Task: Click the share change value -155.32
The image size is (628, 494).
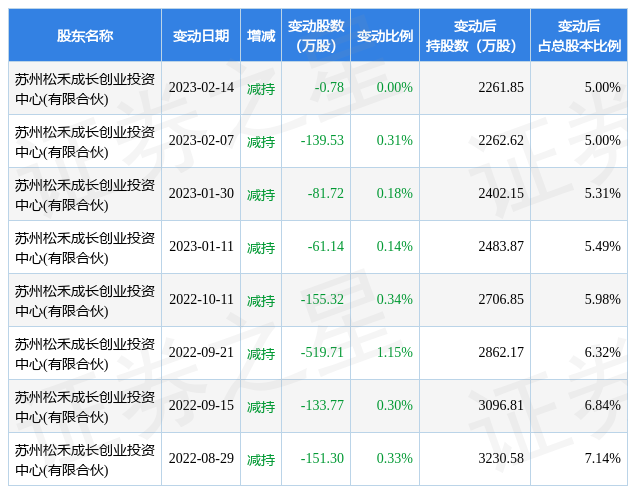Action: (322, 299)
